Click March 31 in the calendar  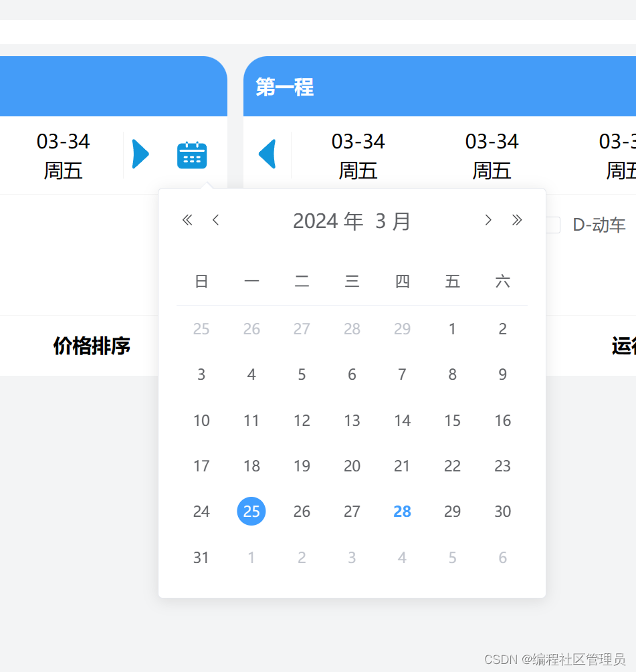[x=201, y=557]
